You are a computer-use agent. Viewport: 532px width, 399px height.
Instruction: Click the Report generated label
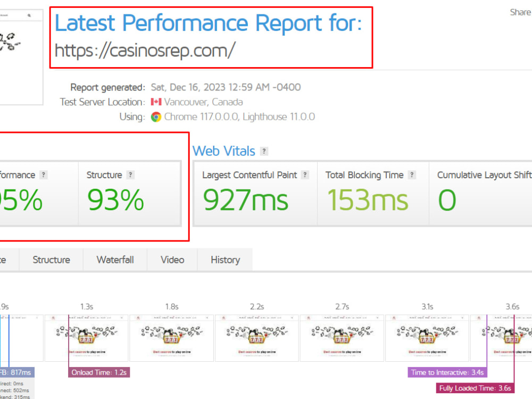pyautogui.click(x=107, y=88)
